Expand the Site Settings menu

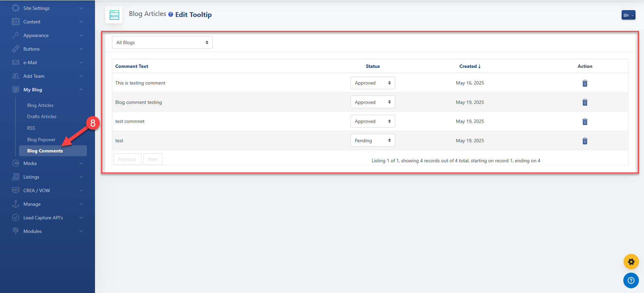[x=48, y=8]
